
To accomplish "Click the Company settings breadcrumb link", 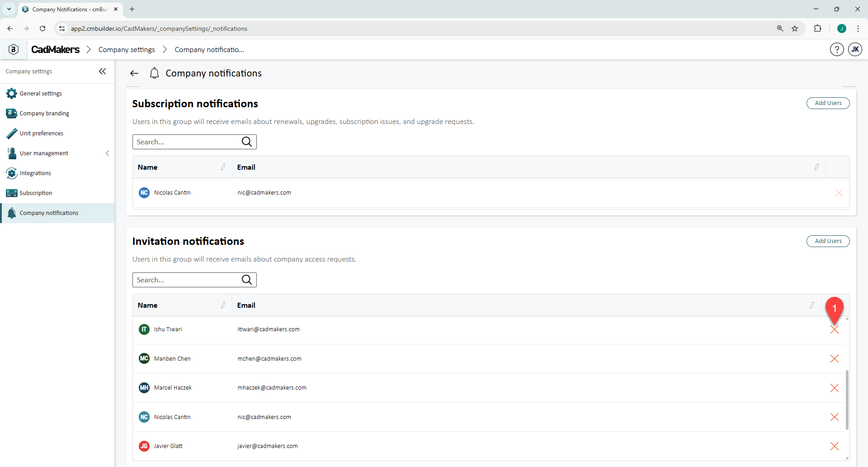I will 127,49.
